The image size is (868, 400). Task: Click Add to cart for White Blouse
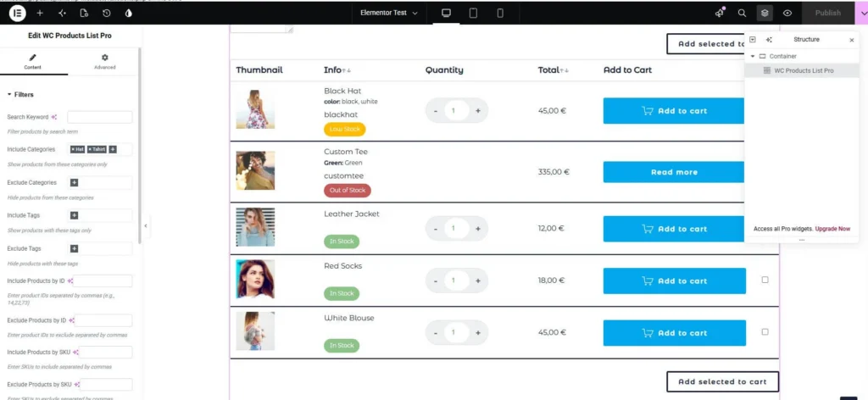point(674,333)
